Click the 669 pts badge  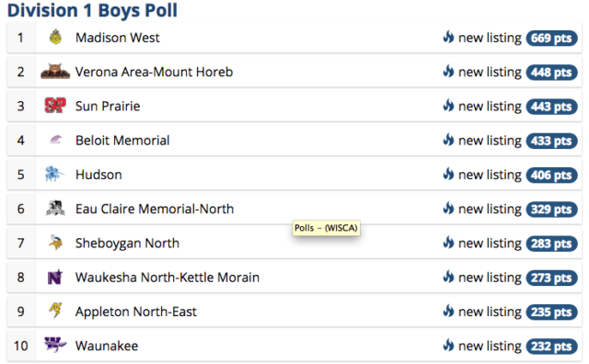pos(551,38)
